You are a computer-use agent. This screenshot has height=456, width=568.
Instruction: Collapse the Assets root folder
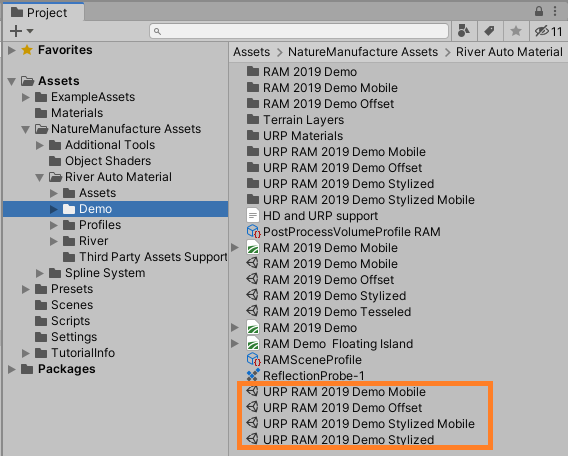pos(12,81)
